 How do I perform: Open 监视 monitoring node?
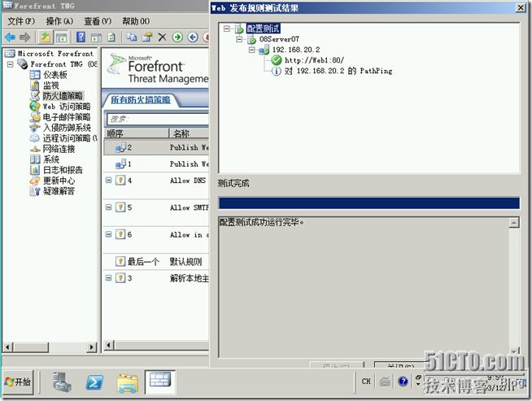coord(51,85)
